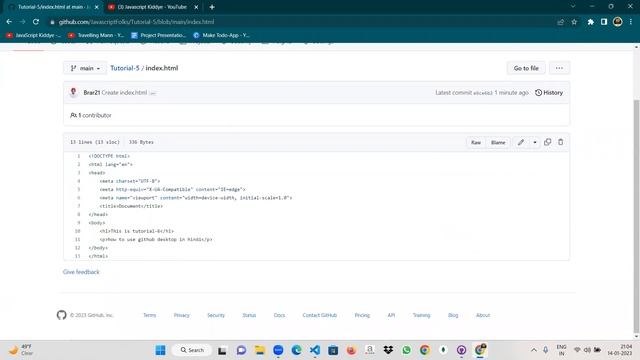Open the Travelling Mann bookmark
The width and height of the screenshot is (640, 360).
click(96, 35)
